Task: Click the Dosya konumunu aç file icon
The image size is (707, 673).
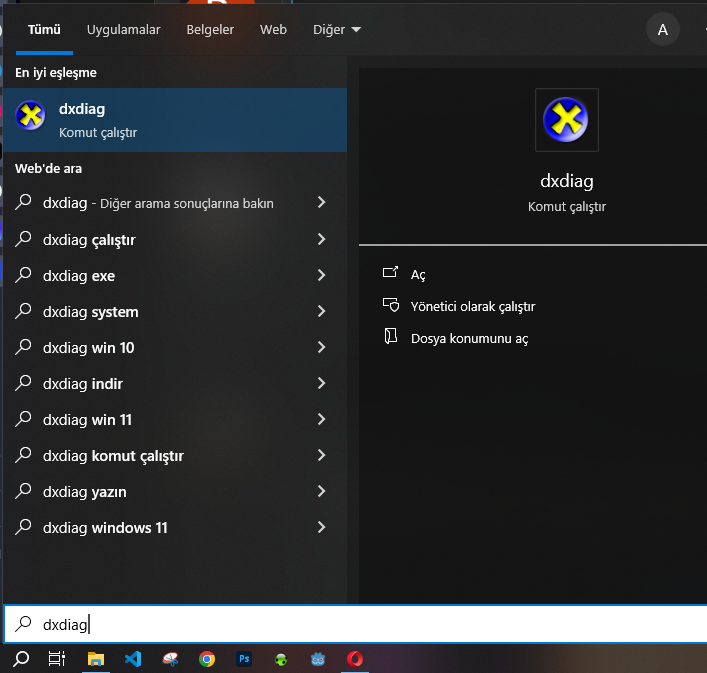Action: tap(390, 336)
